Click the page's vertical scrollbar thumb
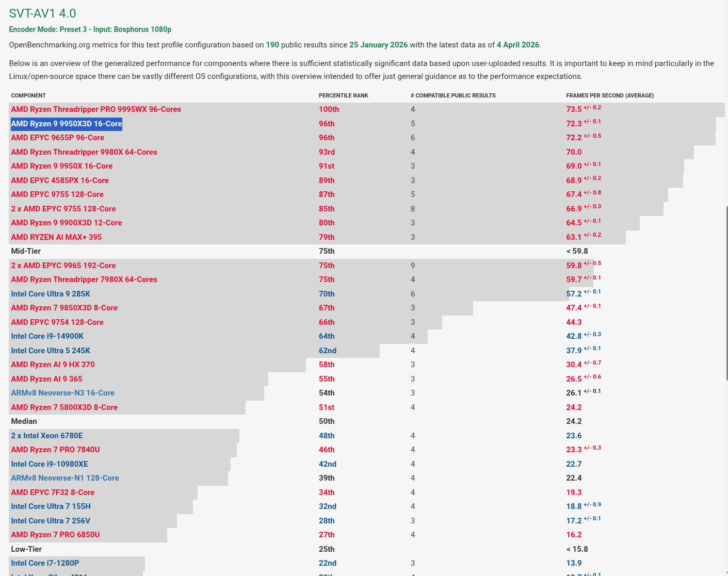Image resolution: width=728 pixels, height=576 pixels. coord(727,294)
